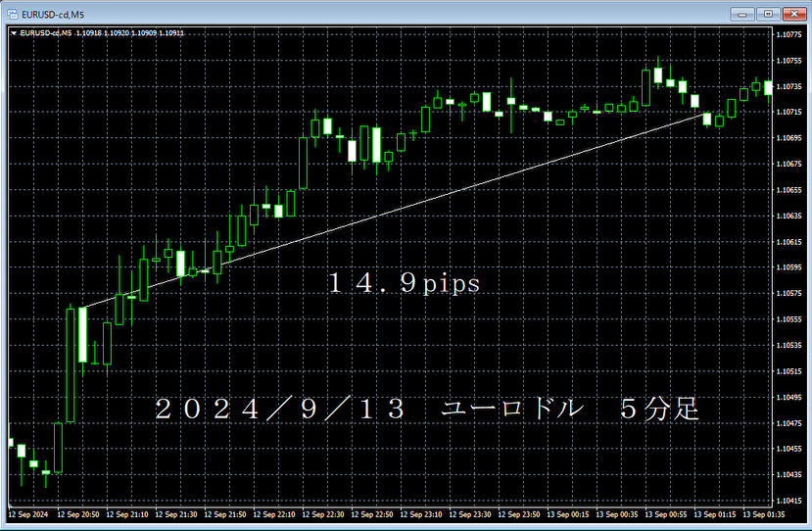Viewport: 812px width, 531px height.
Task: Click the '12 Sep 21:30' time axis label
Action: (x=176, y=514)
